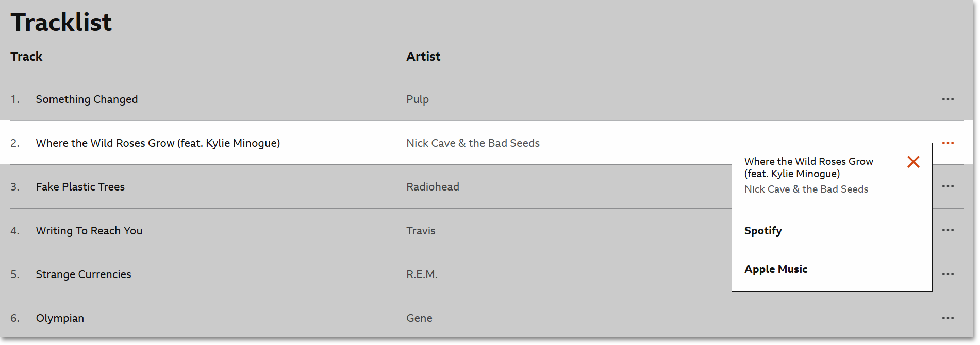Image resolution: width=980 pixels, height=345 pixels.
Task: Click the artist name Nick Cave & the Bad Seeds
Action: [x=473, y=143]
